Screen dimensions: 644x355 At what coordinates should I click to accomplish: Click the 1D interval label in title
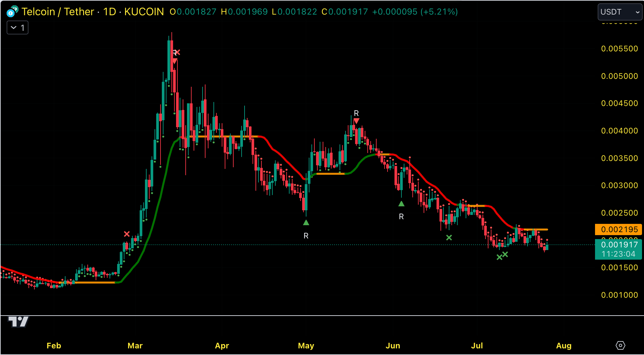click(x=110, y=12)
